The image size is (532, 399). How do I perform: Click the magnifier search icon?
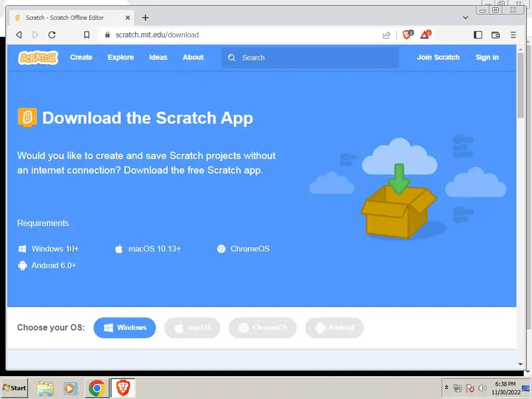[232, 58]
